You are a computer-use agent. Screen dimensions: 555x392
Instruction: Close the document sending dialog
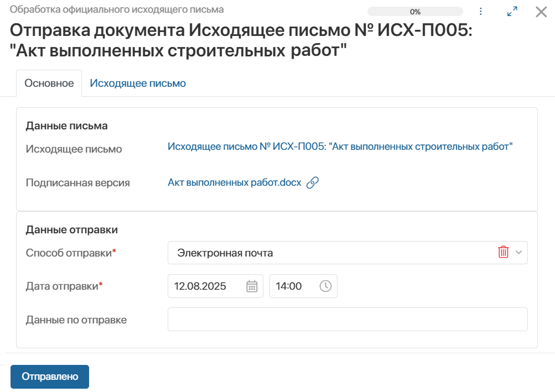click(x=541, y=12)
